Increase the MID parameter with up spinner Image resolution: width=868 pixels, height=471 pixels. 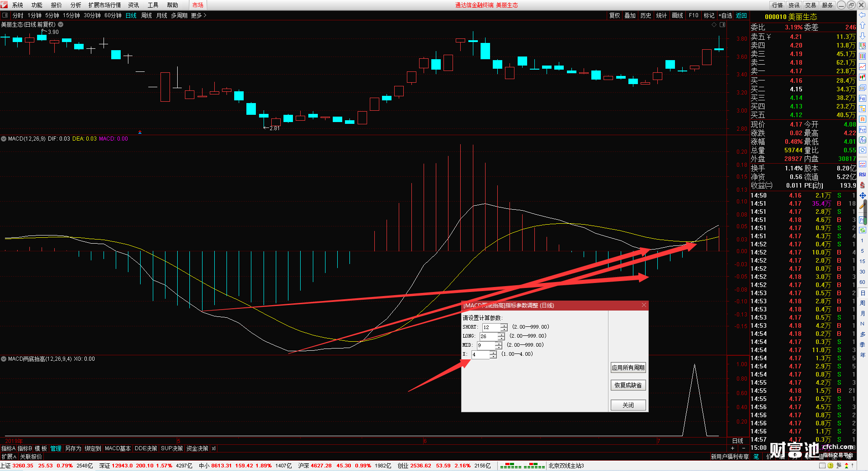(499, 343)
